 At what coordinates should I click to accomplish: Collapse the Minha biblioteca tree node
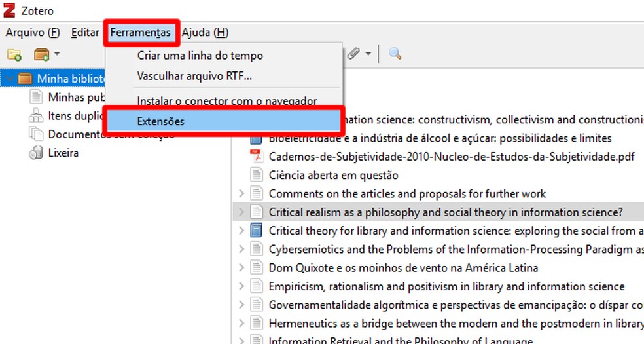[x=9, y=78]
